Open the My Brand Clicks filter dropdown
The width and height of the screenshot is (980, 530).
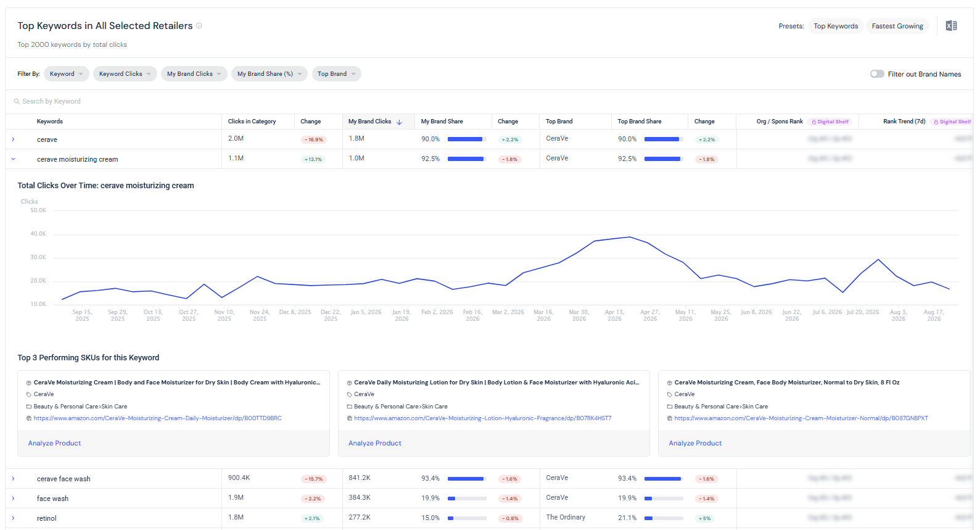coord(194,74)
